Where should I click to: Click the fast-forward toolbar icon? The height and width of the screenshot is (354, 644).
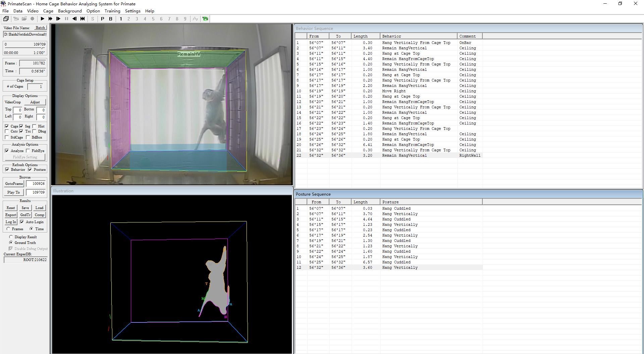[50, 19]
